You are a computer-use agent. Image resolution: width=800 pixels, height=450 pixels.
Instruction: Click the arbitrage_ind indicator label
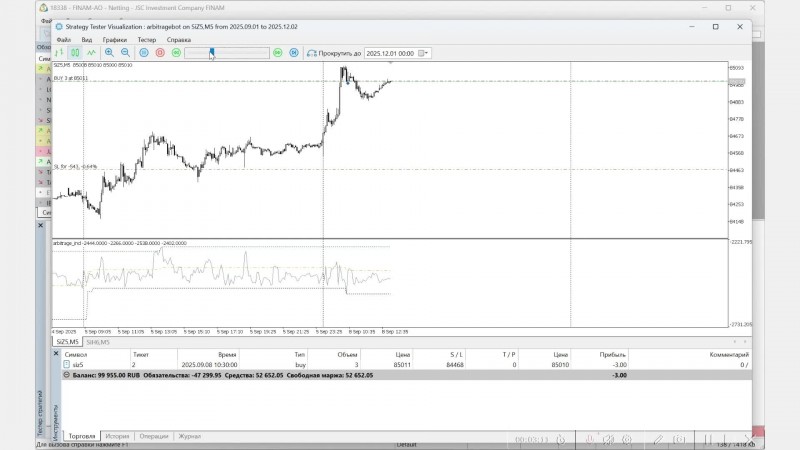[x=120, y=243]
